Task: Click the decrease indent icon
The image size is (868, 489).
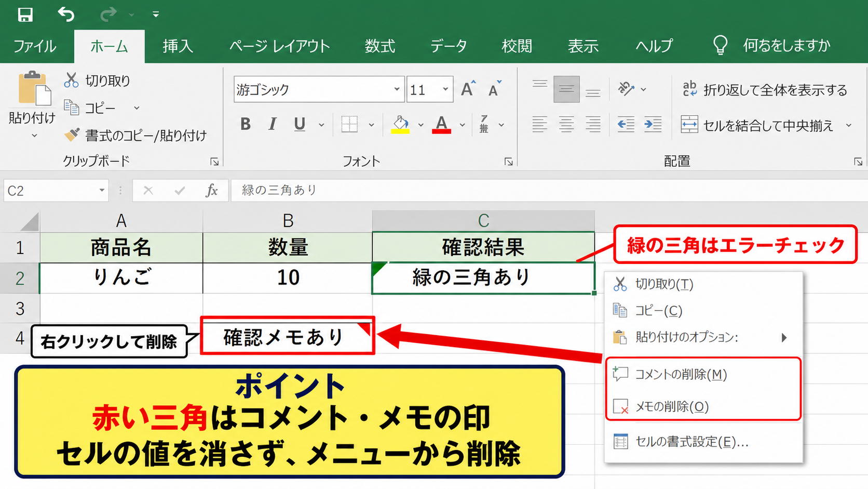Action: coord(626,125)
